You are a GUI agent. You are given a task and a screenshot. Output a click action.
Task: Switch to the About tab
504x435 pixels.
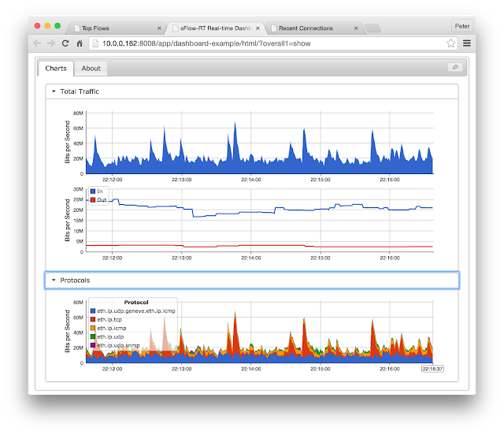click(x=91, y=69)
